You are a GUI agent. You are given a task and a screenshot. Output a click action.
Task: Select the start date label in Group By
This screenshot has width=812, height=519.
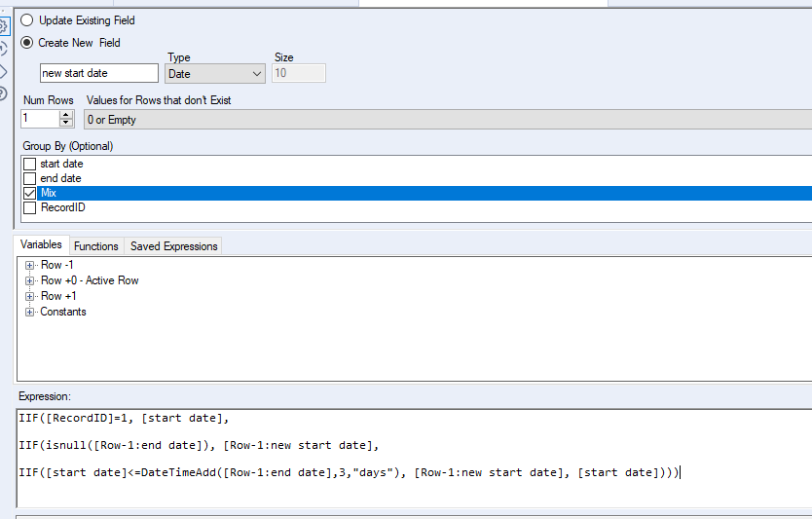pyautogui.click(x=61, y=164)
